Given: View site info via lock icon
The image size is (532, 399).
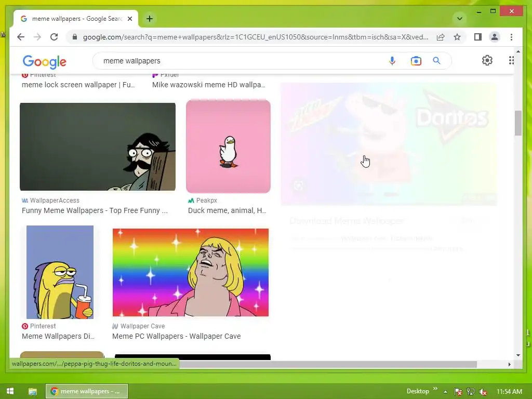Looking at the screenshot, I should click(x=75, y=37).
